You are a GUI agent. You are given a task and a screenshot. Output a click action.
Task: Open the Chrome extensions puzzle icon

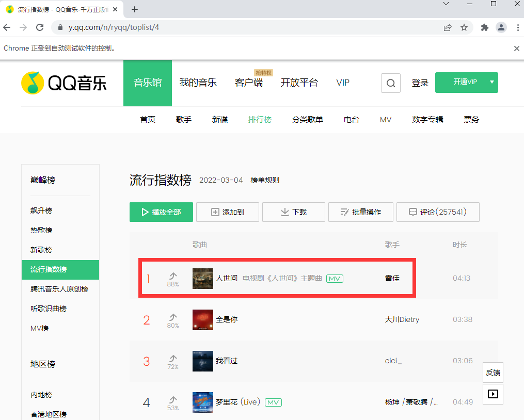pos(485,27)
